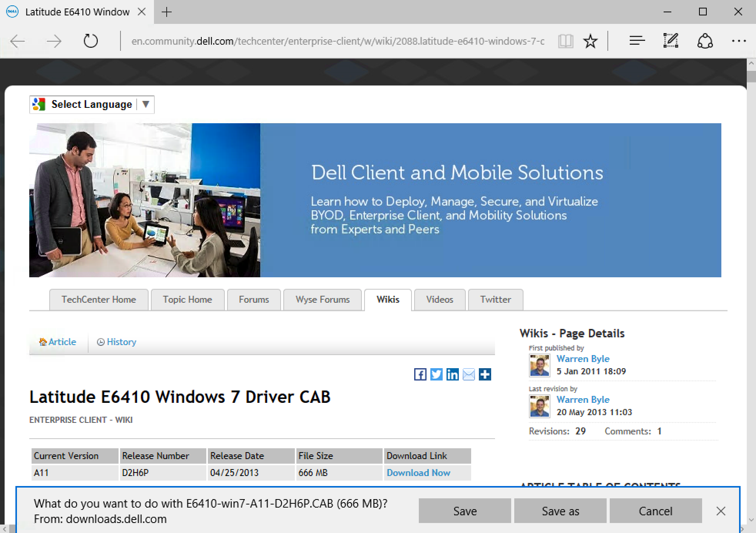Click the Revisions: 29 text
The image size is (756, 533).
[557, 431]
